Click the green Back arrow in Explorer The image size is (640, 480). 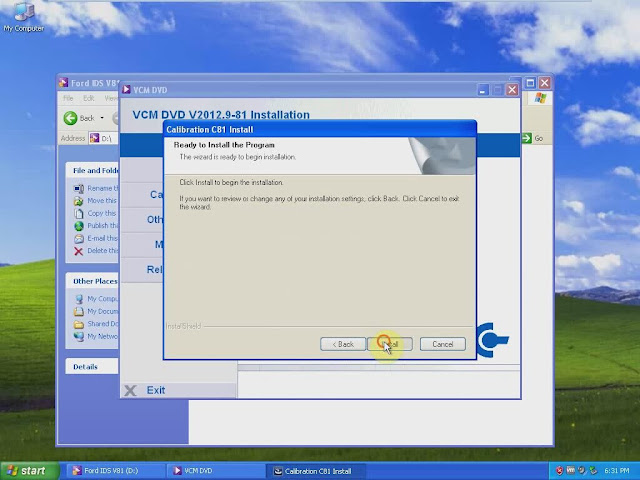pyautogui.click(x=70, y=118)
